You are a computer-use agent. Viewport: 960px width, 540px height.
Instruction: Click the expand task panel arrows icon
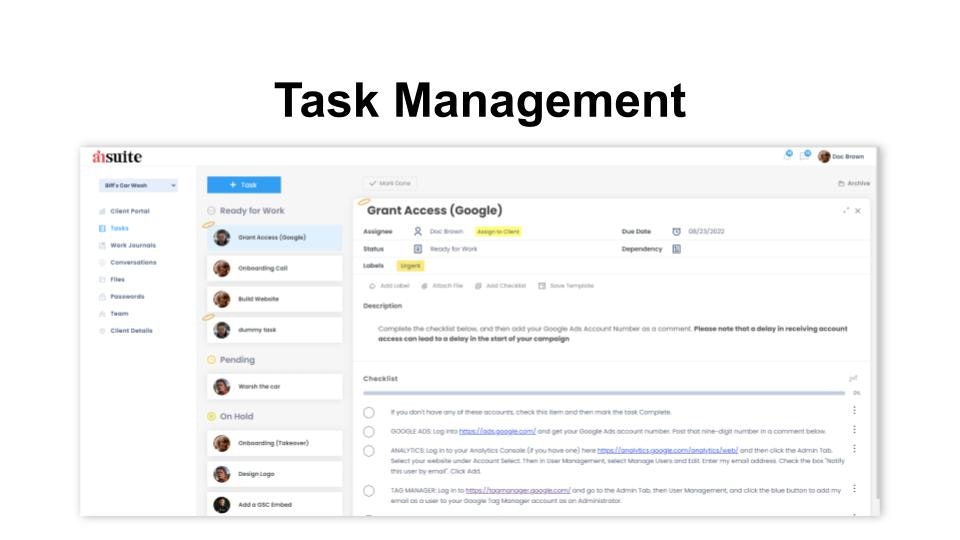(846, 211)
